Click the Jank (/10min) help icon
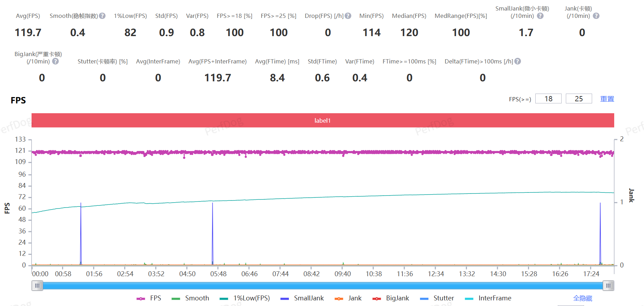The height and width of the screenshot is (306, 644). (596, 16)
